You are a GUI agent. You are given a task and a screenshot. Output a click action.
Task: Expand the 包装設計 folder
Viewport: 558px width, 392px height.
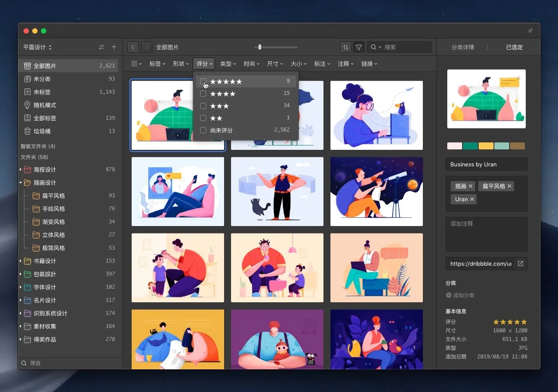click(20, 274)
